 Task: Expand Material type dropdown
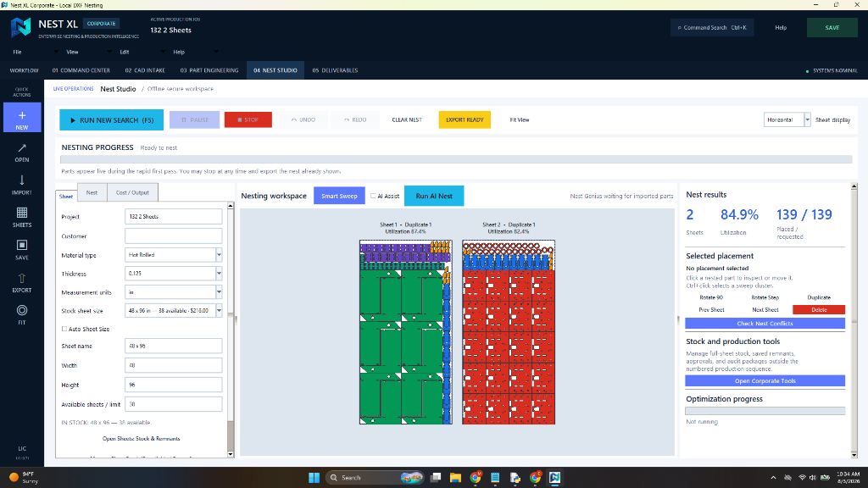coord(219,255)
